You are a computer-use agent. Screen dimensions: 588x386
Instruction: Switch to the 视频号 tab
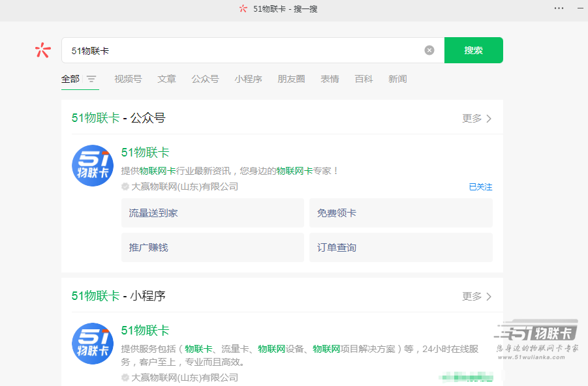click(129, 79)
